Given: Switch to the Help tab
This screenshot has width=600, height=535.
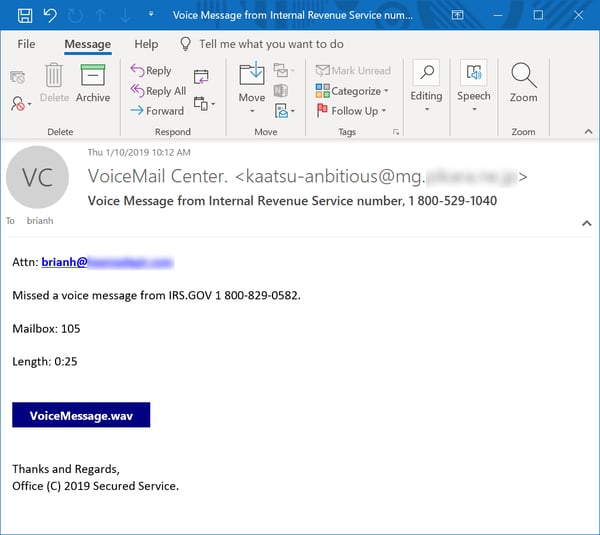Looking at the screenshot, I should coord(146,44).
